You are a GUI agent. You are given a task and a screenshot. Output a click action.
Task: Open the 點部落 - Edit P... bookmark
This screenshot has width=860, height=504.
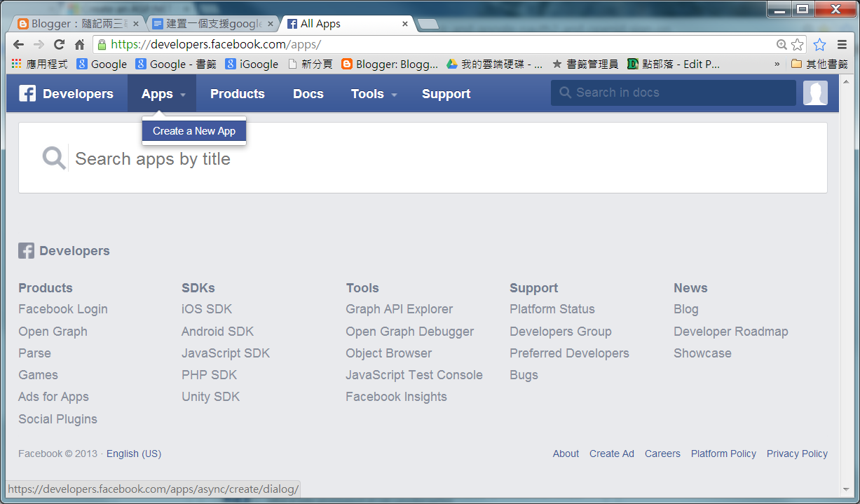click(x=673, y=64)
